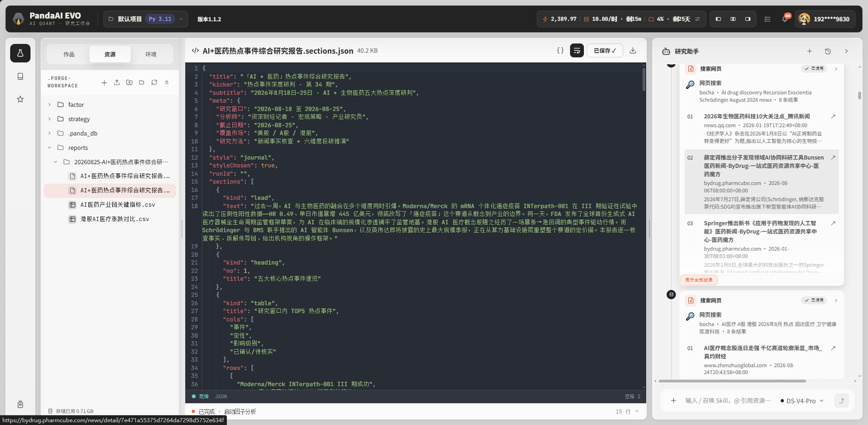Expand the second 搜索网页 step card
The height and width of the screenshot is (425, 868).
(x=836, y=301)
